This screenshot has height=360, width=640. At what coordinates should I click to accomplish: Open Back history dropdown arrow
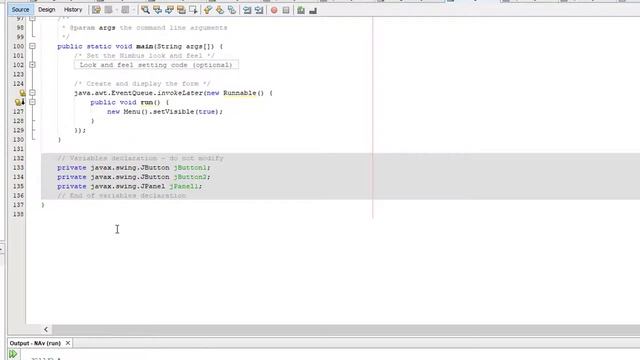coord(116,10)
